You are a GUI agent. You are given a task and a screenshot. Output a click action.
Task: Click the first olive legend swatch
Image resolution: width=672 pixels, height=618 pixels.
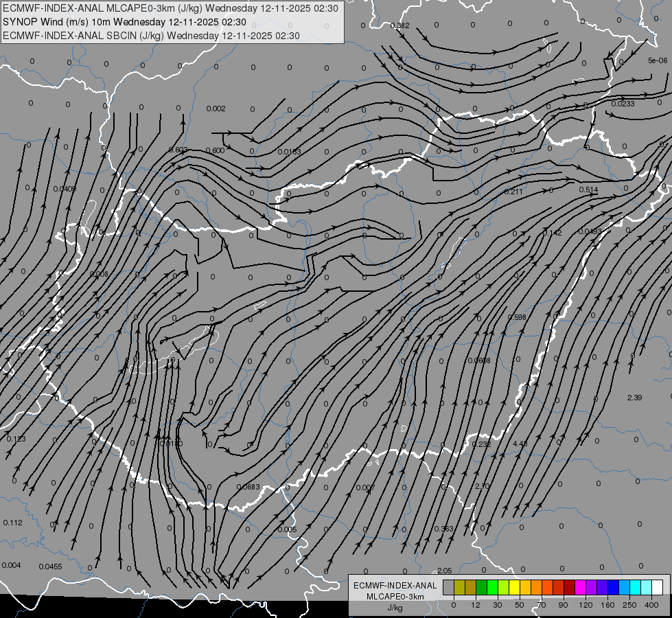pos(460,587)
